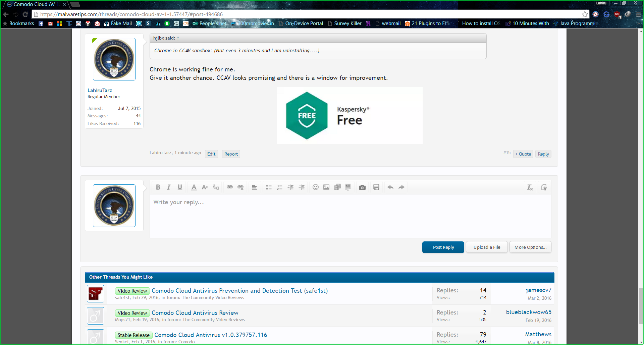Open blueblackwow65 user profile
The image size is (644, 345).
(529, 312)
